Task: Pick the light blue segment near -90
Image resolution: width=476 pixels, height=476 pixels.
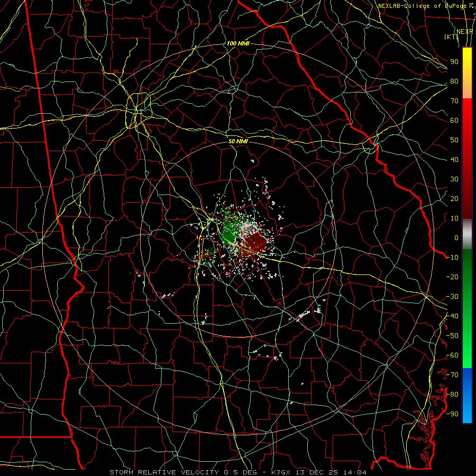Action: coord(467,414)
